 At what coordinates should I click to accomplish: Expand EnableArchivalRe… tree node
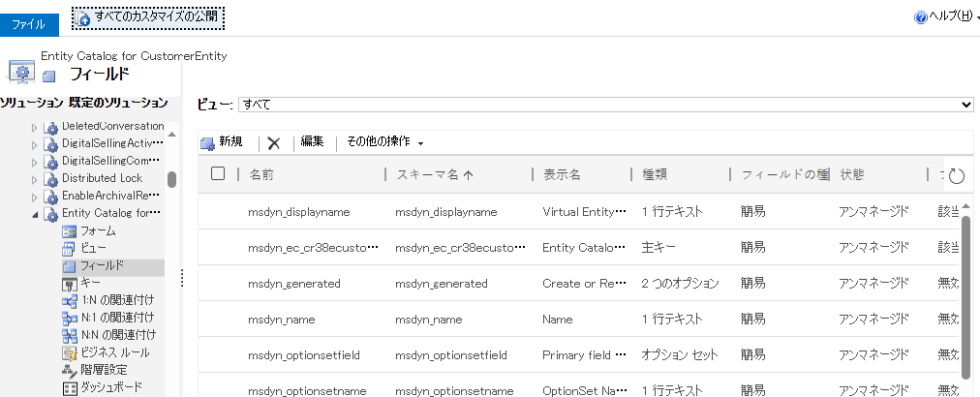pos(34,197)
